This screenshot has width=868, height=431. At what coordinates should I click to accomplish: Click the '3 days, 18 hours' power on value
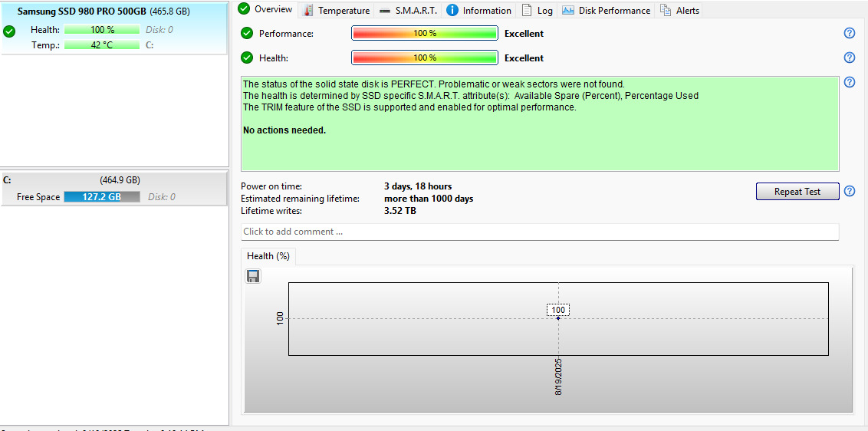[418, 186]
